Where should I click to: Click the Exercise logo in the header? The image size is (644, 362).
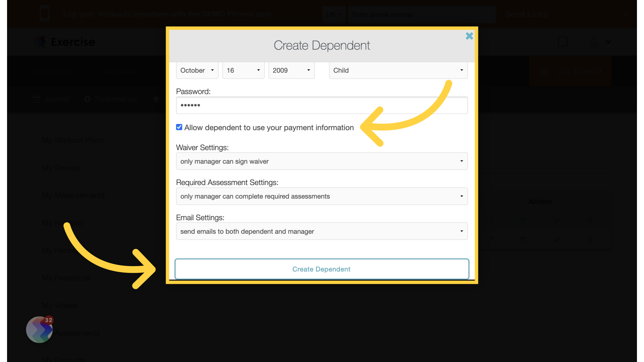click(x=66, y=42)
